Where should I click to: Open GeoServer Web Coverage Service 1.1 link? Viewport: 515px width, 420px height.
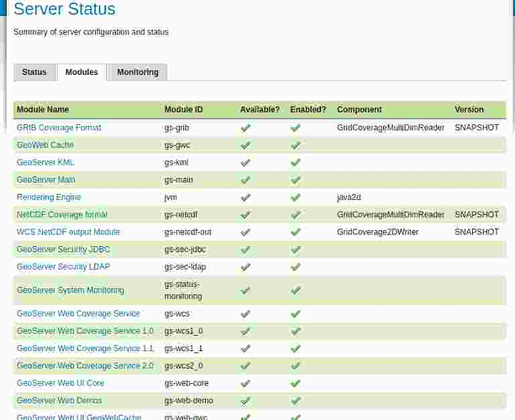(x=85, y=349)
